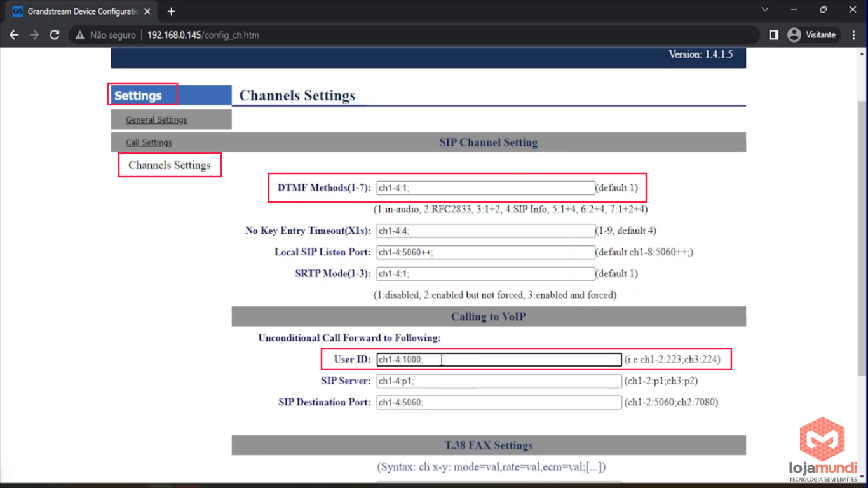Click the 'Não seguro' warning icon
The height and width of the screenshot is (488, 868).
(80, 36)
